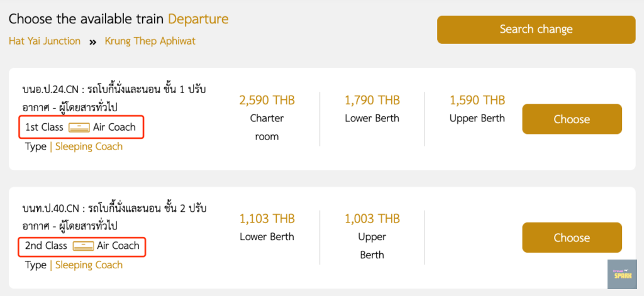Click the 1st Class Air Coach label
The image size is (644, 296).
click(x=114, y=128)
